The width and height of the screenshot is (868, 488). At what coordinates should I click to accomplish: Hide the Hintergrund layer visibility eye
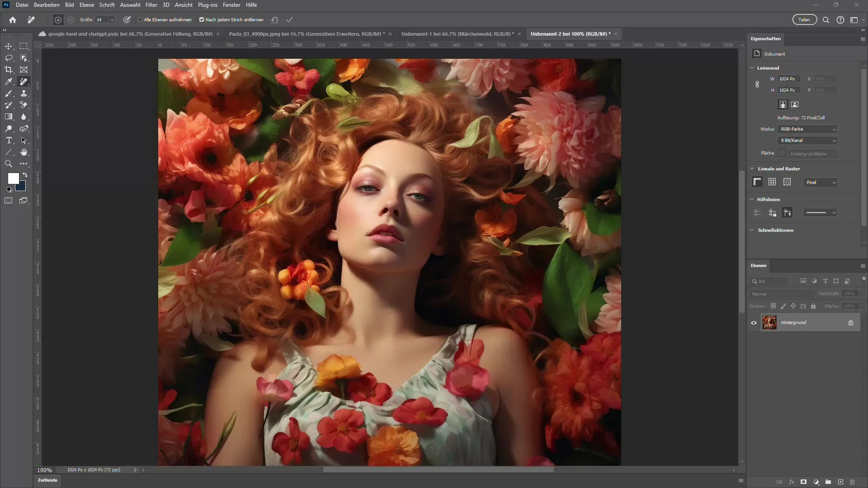754,323
